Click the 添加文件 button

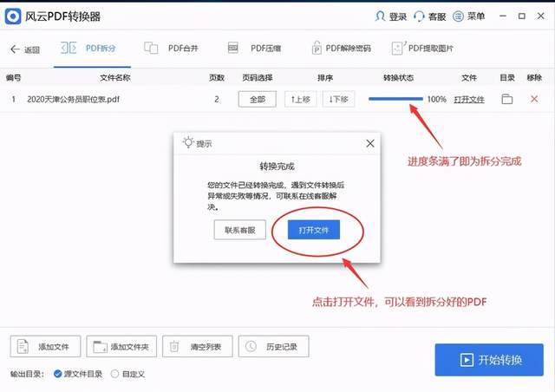45,346
